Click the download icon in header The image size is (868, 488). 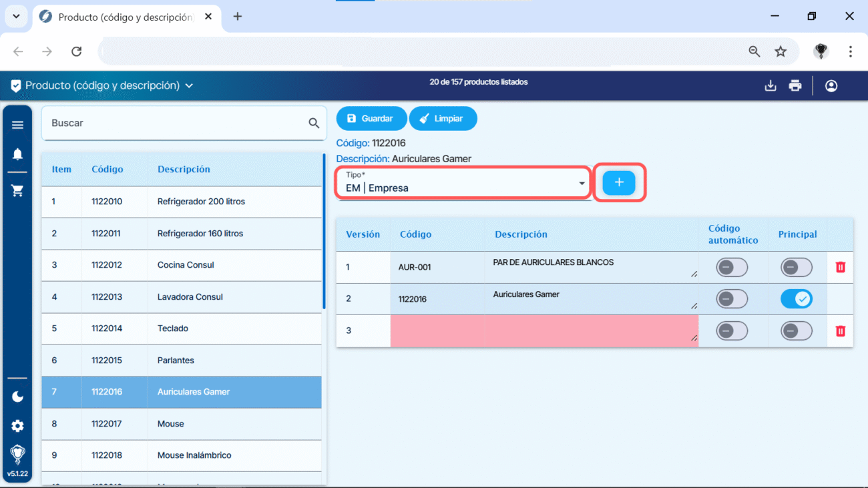tap(771, 86)
